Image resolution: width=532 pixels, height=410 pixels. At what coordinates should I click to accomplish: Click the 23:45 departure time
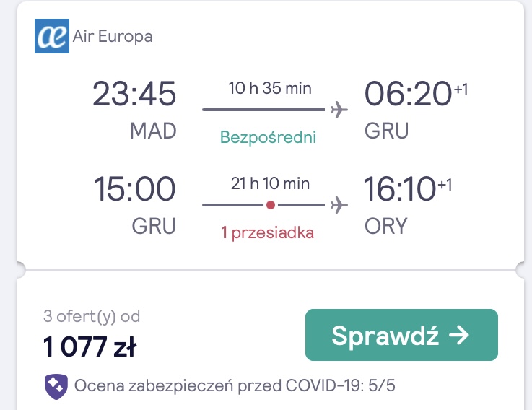tap(134, 94)
